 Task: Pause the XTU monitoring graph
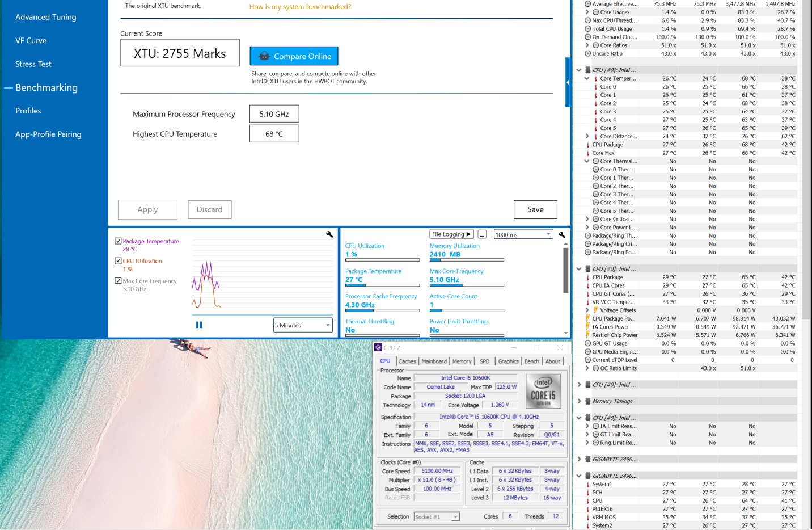coord(199,325)
